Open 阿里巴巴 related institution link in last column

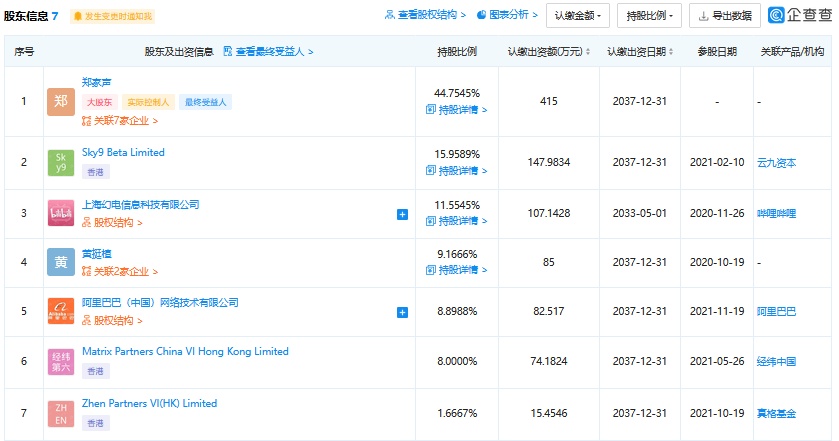tap(776, 311)
